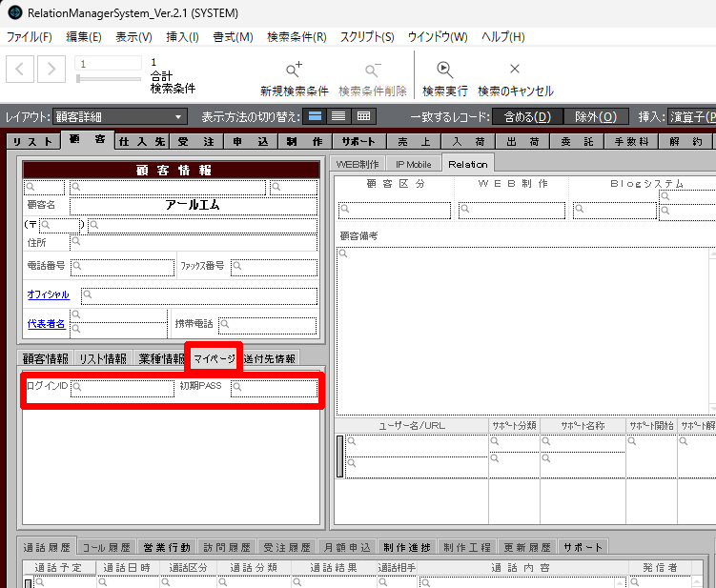716x588 pixels.
Task: Click the Perform Find (検索実行) icon
Action: [x=444, y=71]
